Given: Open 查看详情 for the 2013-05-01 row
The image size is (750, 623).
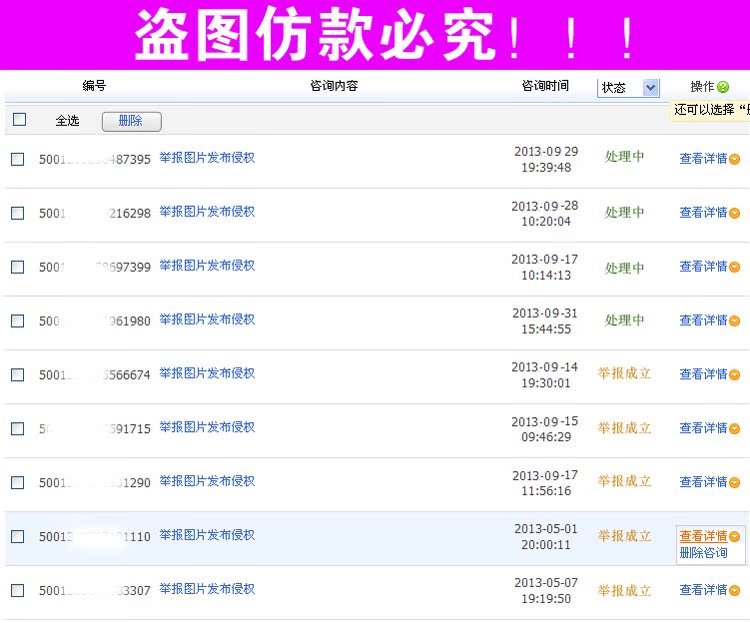Looking at the screenshot, I should [703, 536].
